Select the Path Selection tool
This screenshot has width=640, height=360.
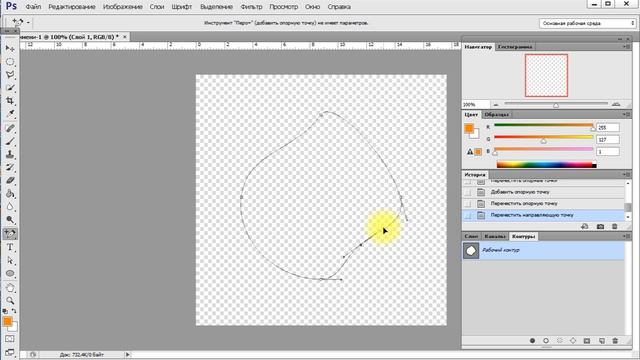10,260
